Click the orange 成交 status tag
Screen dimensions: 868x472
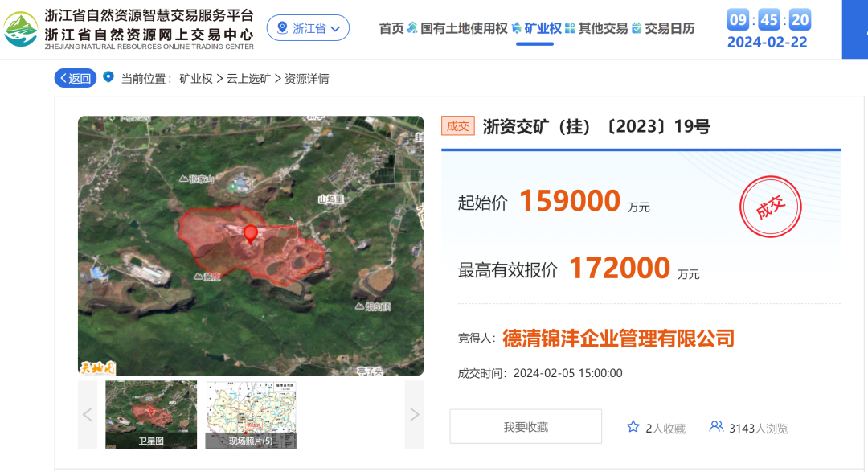coord(458,126)
